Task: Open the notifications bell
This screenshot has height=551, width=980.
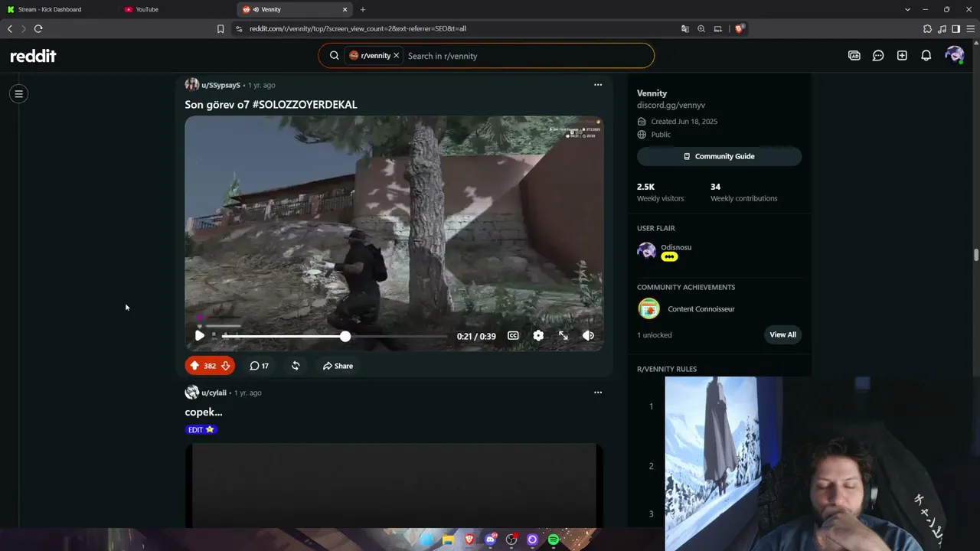Action: point(926,56)
